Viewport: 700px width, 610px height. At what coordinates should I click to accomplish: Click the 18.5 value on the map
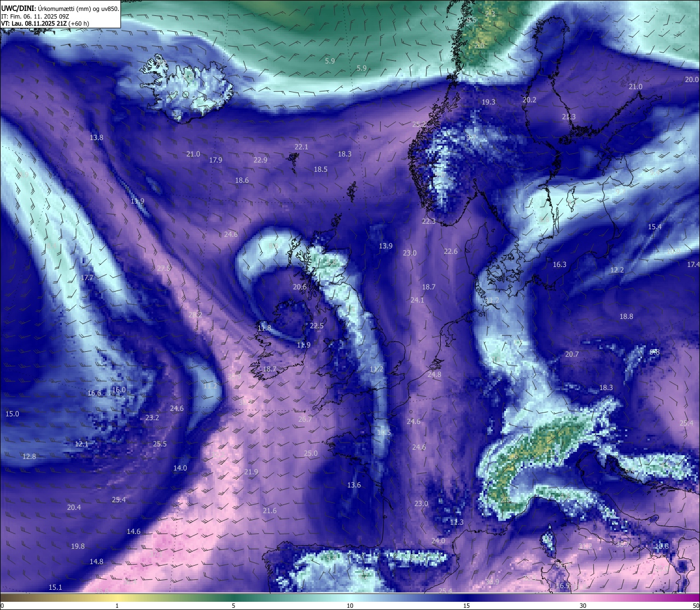pos(320,170)
